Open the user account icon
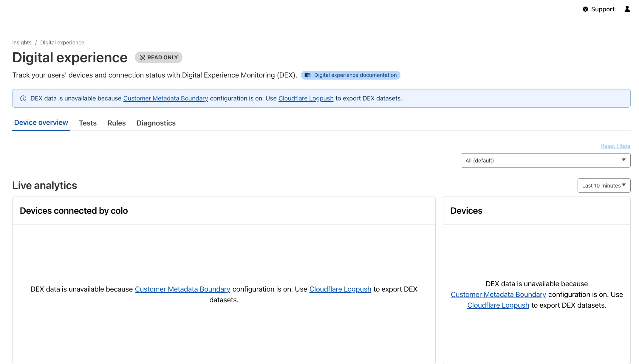Screen dimensions: 639x364 coord(627,9)
